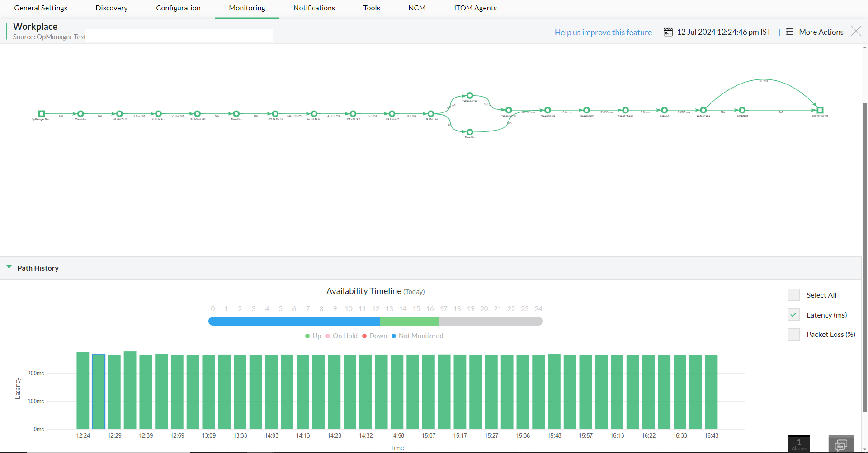Click the destination square node on path

[x=820, y=109]
